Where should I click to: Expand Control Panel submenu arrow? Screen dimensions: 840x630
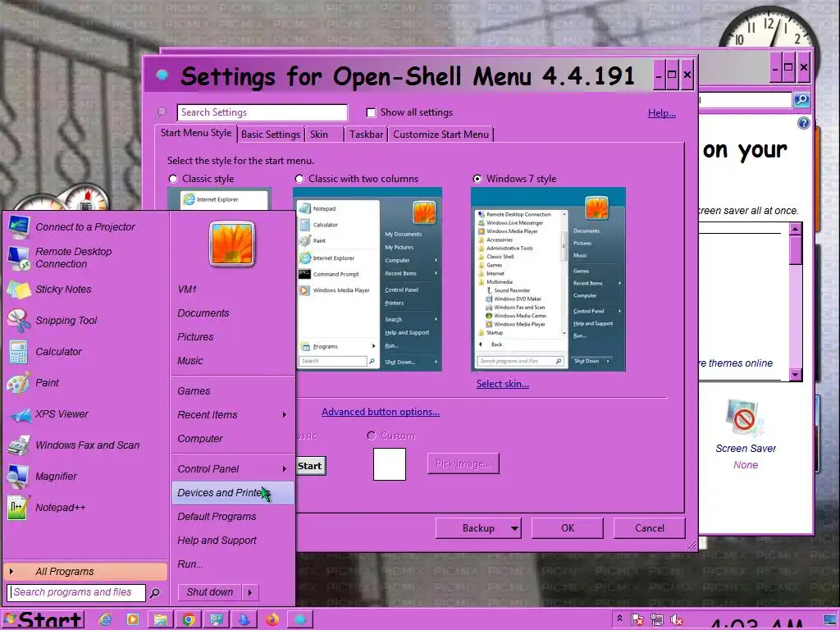coord(284,468)
